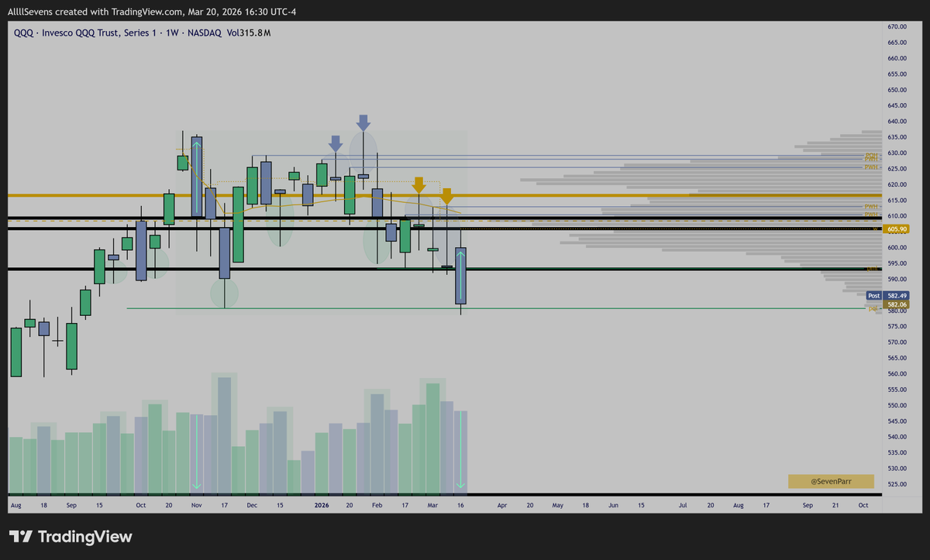This screenshot has height=560, width=930.
Task: Click the 2026 year label on the time axis
Action: coord(322,504)
